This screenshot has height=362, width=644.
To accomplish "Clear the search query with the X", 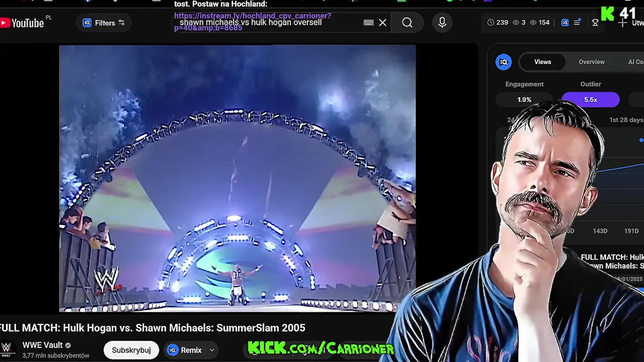I will coord(382,23).
